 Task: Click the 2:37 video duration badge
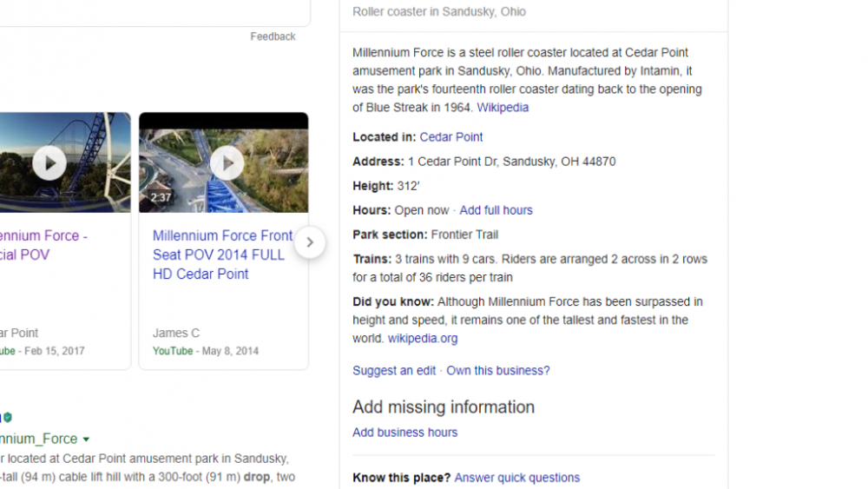pyautogui.click(x=161, y=198)
